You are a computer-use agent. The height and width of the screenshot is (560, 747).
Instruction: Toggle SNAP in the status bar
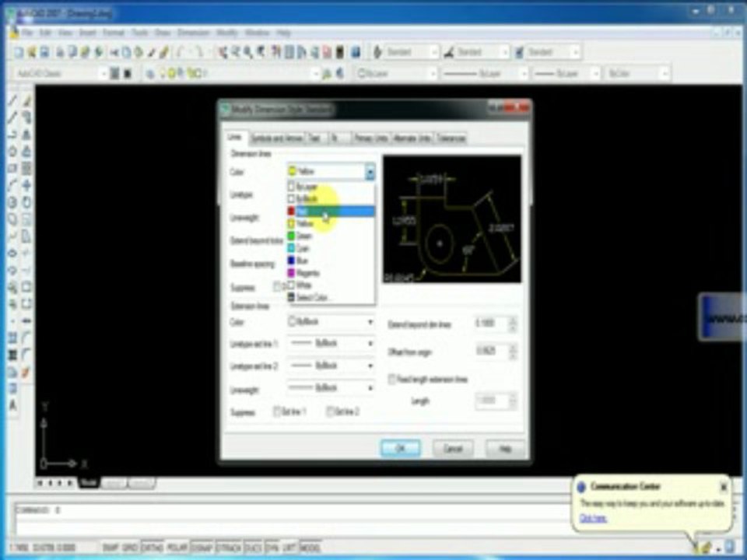click(x=110, y=548)
